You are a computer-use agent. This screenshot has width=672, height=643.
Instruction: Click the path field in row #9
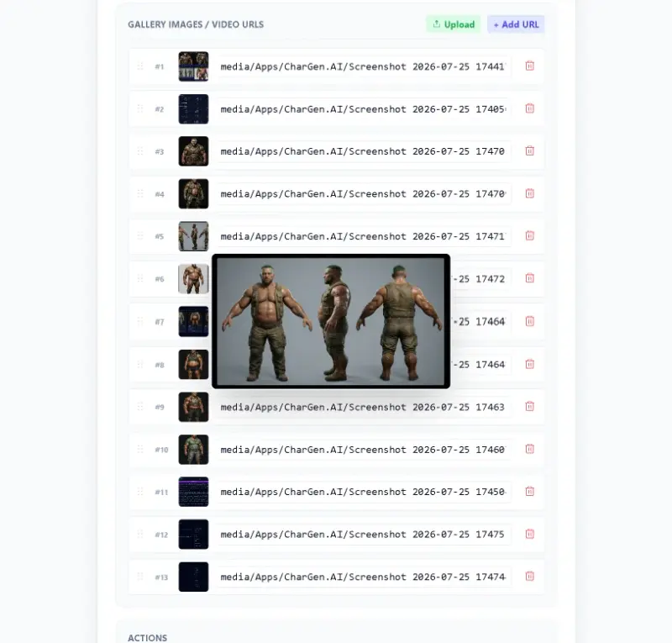point(363,407)
